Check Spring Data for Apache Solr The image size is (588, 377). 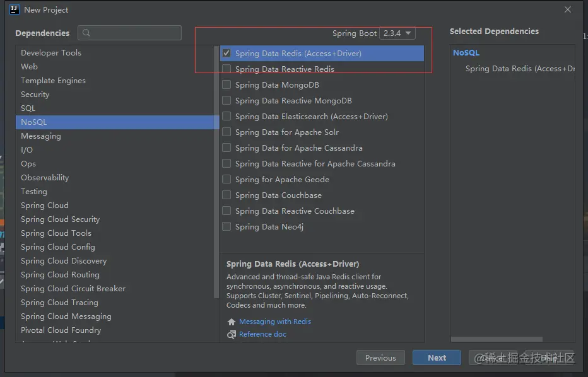(x=226, y=132)
